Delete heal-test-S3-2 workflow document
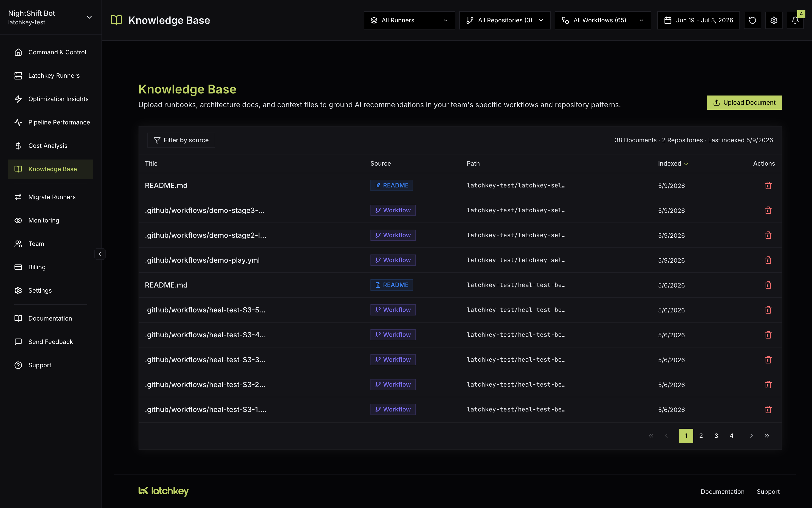The image size is (812, 508). (768, 384)
